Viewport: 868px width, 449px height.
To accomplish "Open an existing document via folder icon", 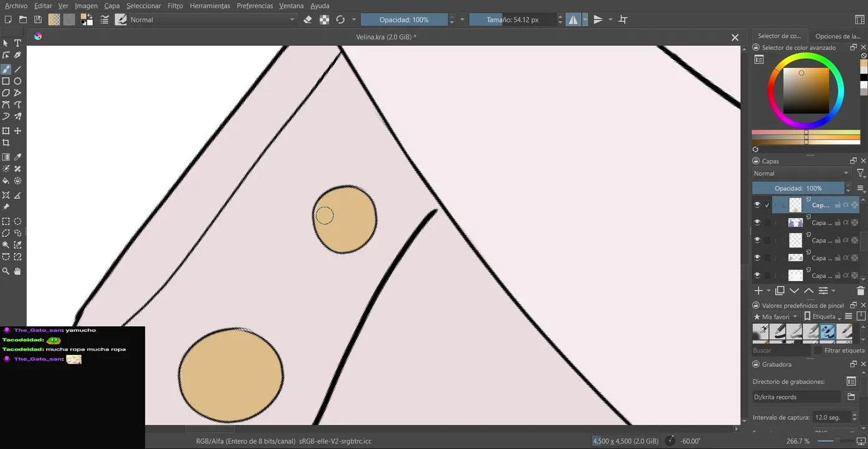I will (x=23, y=20).
